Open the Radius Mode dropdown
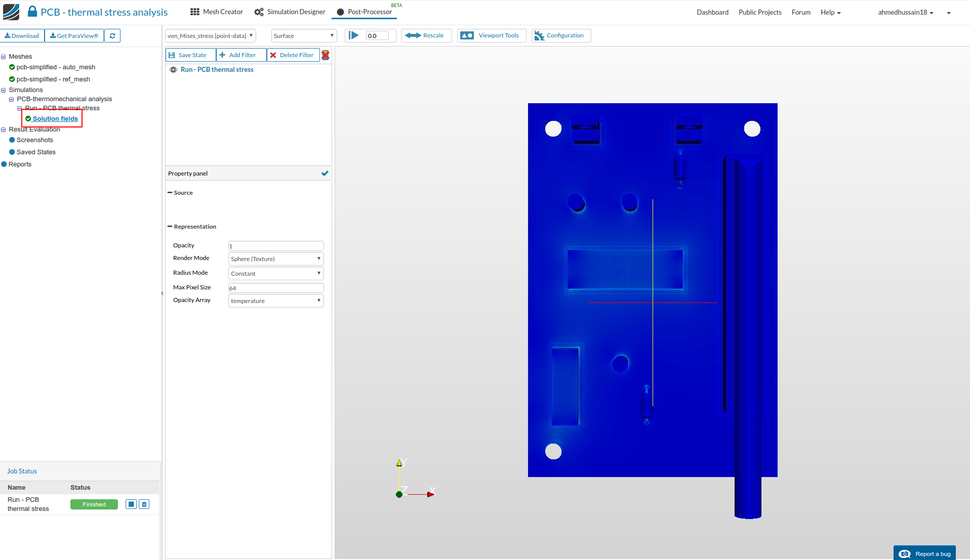Viewport: 970px width, 560px height. click(276, 274)
